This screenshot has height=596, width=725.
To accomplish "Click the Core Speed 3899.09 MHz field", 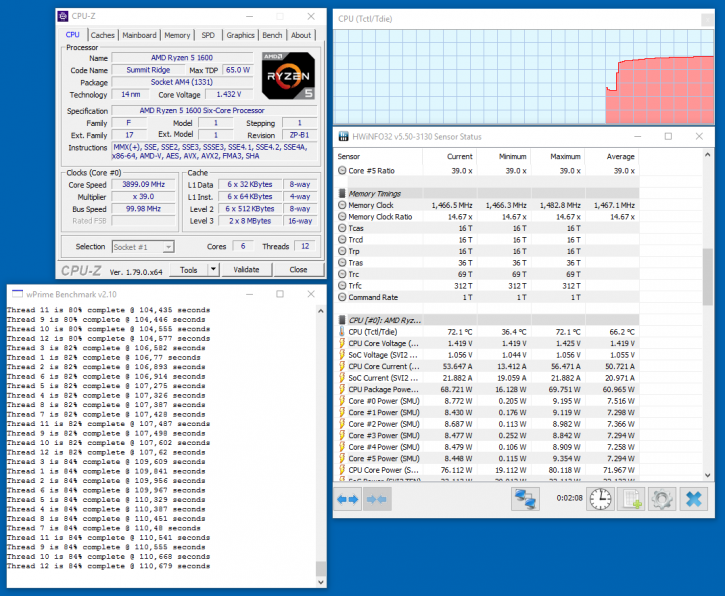I will point(143,184).
